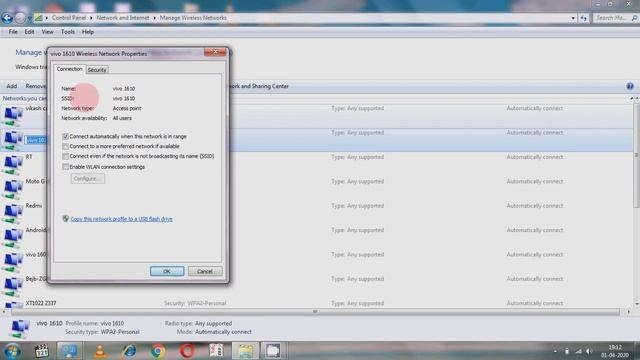The image size is (640, 360).
Task: Click the Android network computer icon
Action: (12, 238)
